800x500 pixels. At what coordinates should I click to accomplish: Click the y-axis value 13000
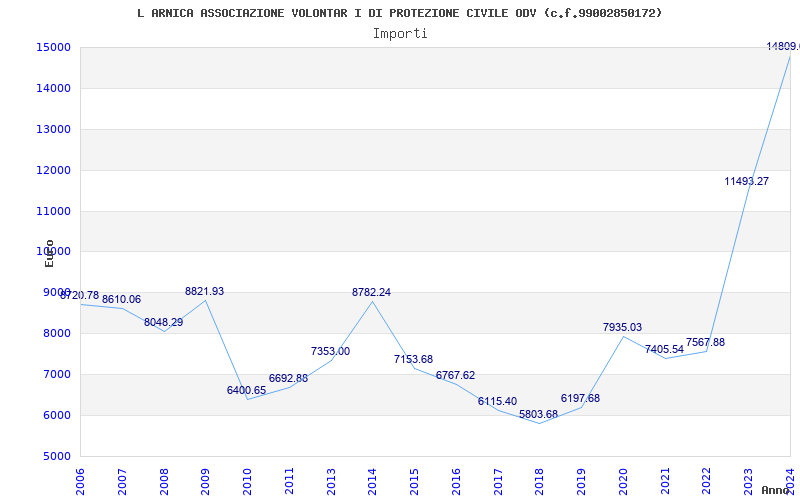tap(53, 129)
